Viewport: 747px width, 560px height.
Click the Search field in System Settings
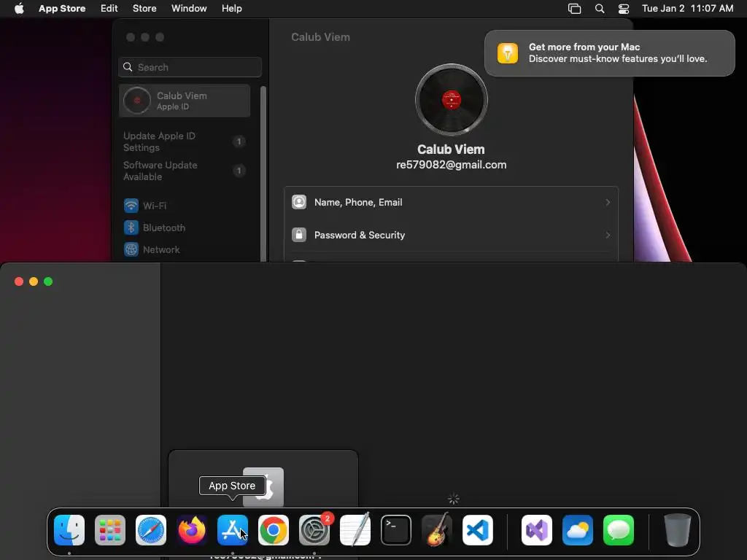click(x=190, y=67)
